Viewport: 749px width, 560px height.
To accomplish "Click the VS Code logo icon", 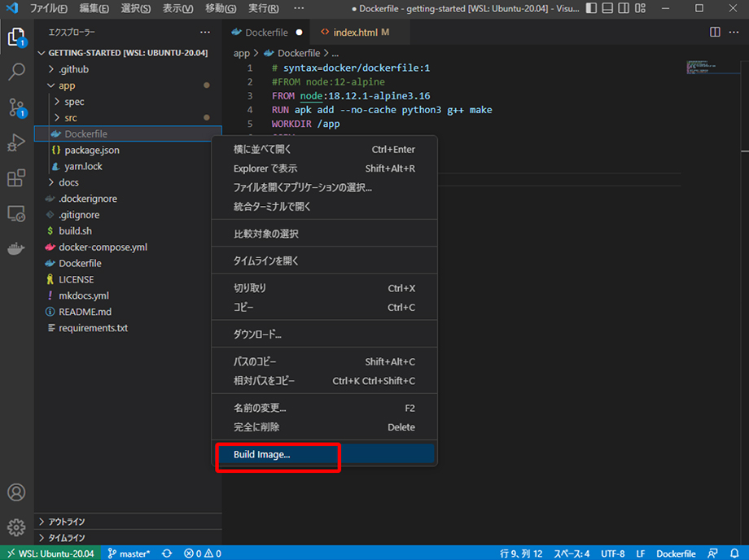I will [12, 8].
